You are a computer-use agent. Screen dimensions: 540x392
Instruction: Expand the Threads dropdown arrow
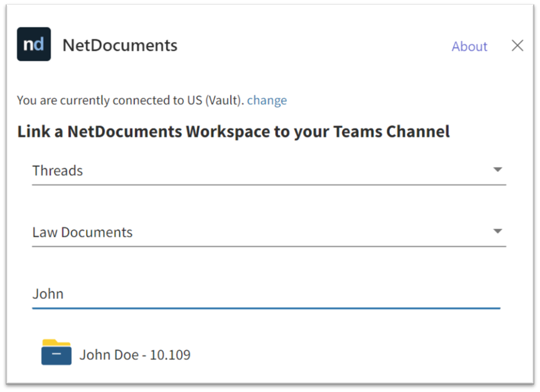497,170
